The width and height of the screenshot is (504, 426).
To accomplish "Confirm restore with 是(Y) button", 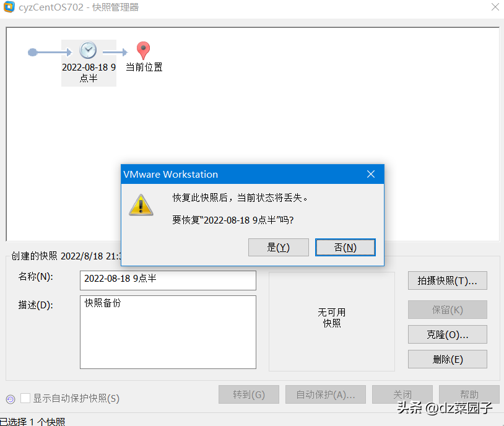I will tap(279, 247).
